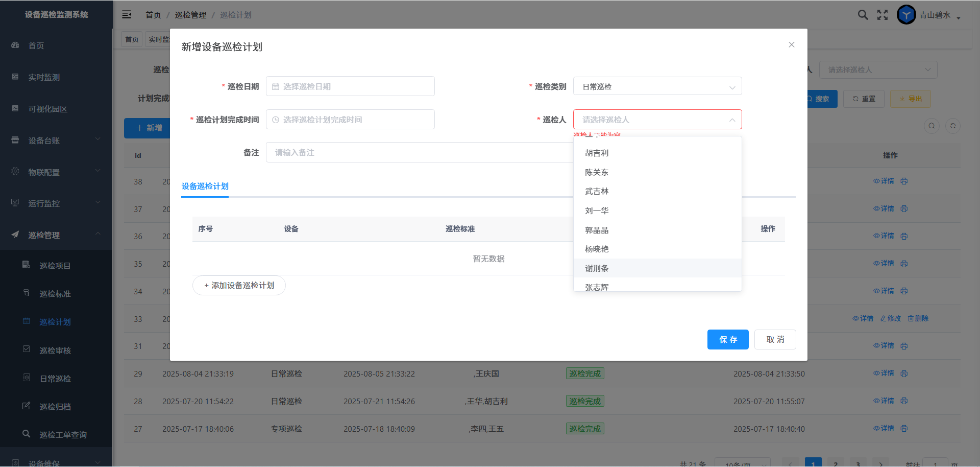Click the user avatar icon
The image size is (980, 467).
(906, 15)
